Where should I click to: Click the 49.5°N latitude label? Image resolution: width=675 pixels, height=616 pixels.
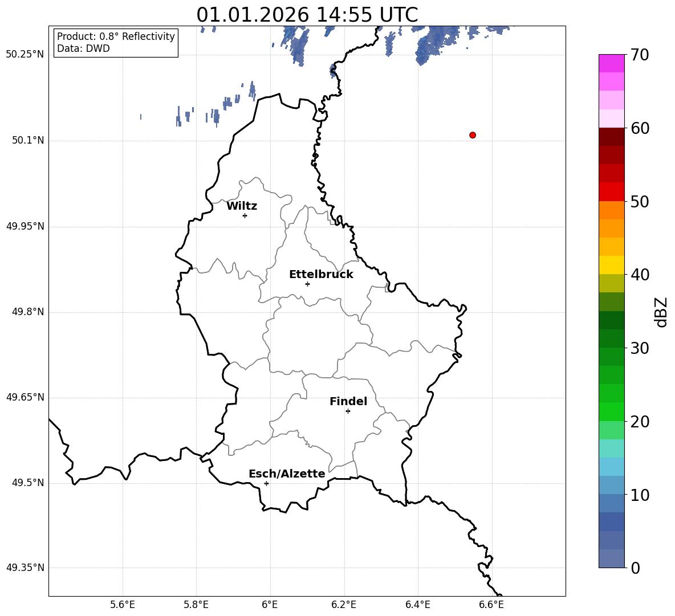(28, 483)
